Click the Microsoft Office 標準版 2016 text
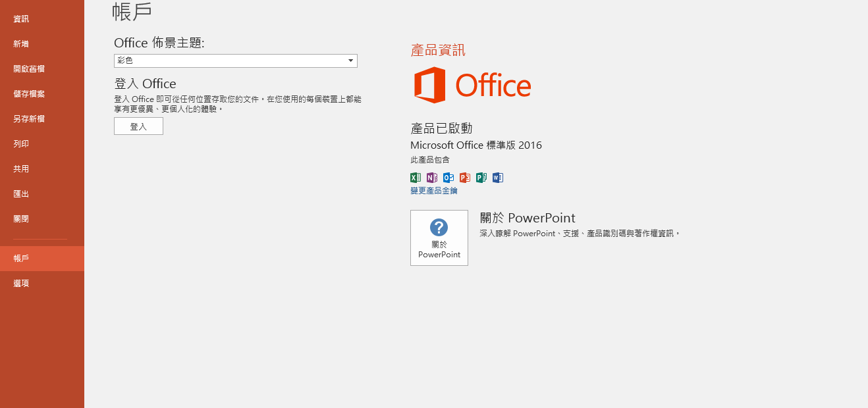 (476, 145)
